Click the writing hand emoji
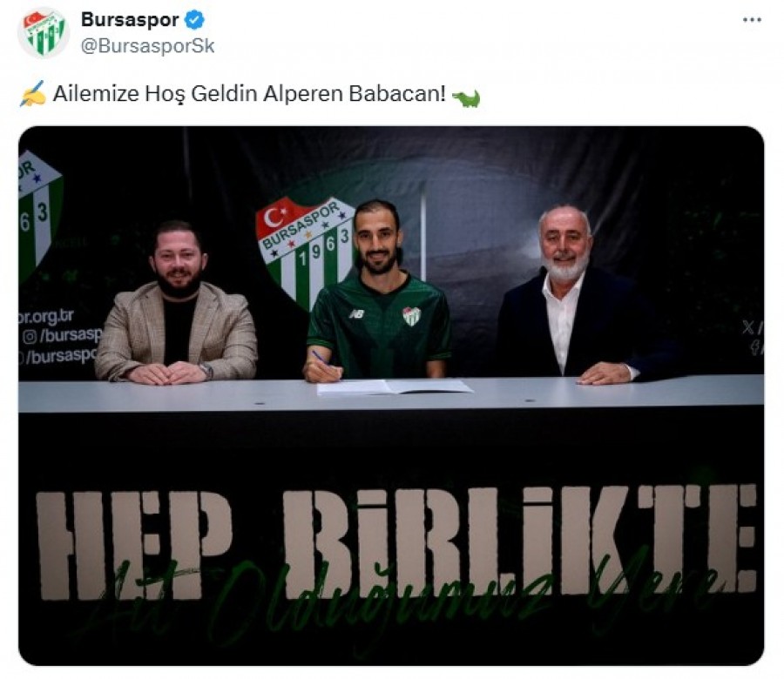This screenshot has height=679, width=784. [33, 93]
